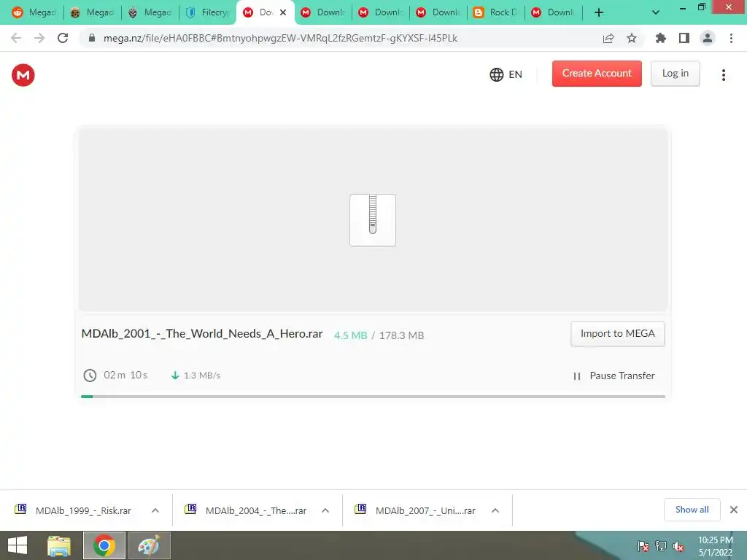Click the download progress bar
747x560 pixels.
tap(373, 396)
